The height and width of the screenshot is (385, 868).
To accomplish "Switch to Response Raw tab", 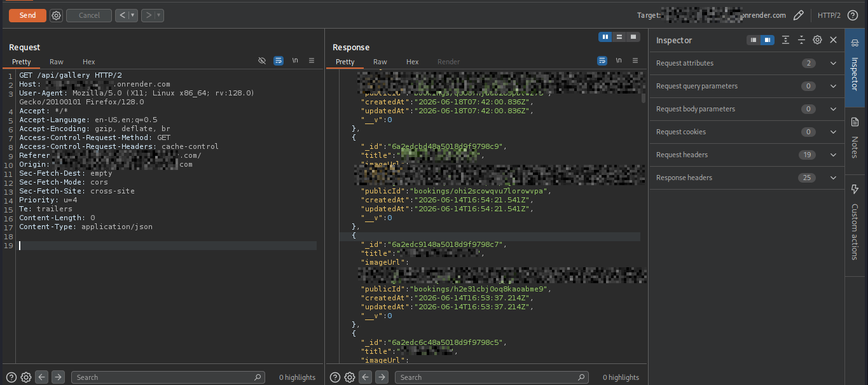I will coord(380,62).
